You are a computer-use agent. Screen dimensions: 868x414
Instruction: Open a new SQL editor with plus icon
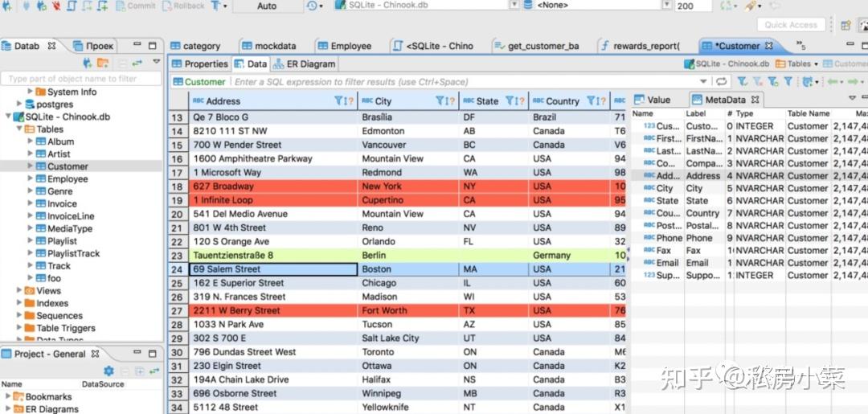102,6
